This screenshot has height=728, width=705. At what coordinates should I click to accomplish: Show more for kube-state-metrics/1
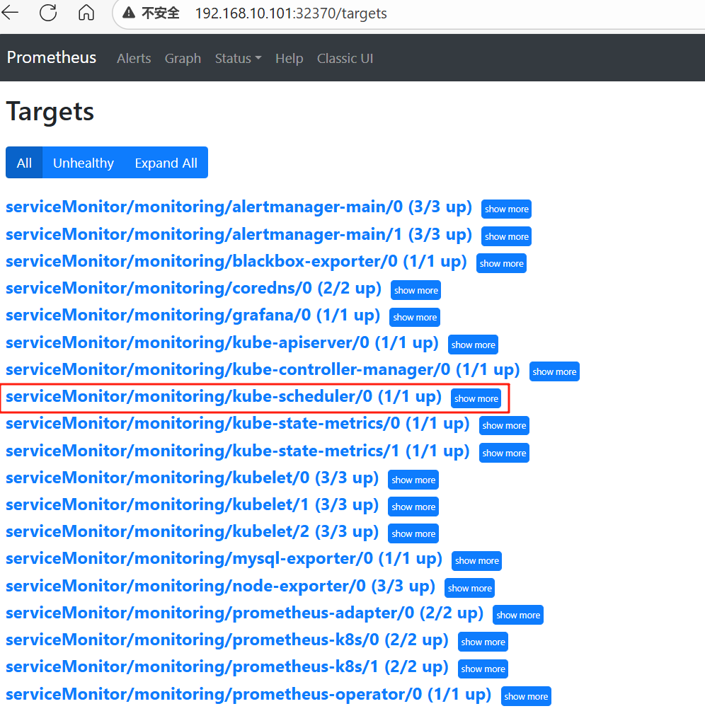[x=504, y=453]
